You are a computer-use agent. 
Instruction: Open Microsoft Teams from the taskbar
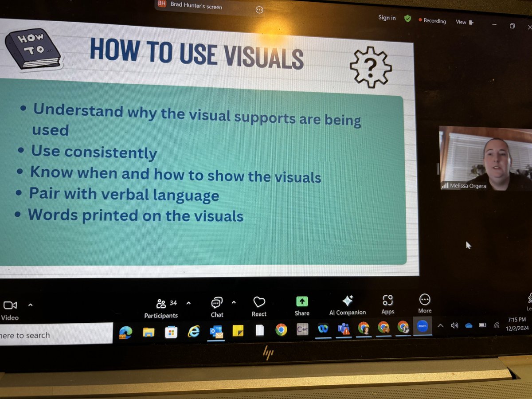[x=344, y=329]
